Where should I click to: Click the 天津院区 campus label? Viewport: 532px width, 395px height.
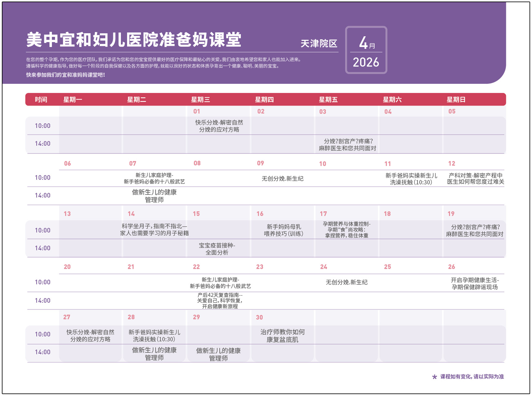tap(319, 44)
